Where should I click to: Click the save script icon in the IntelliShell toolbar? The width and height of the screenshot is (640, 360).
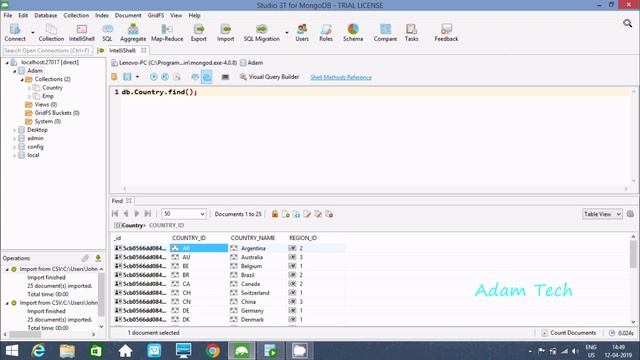click(x=127, y=77)
